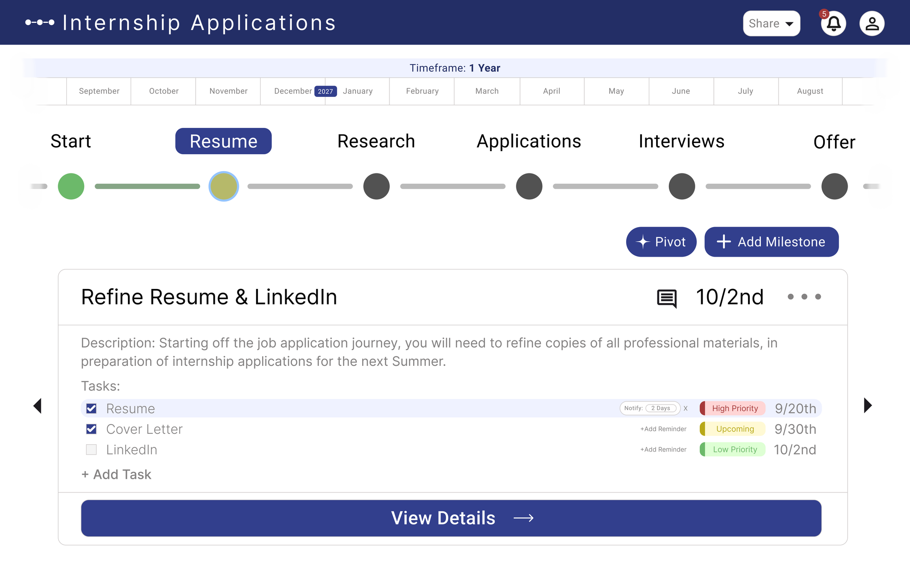
Task: Select the Resume milestone tab
Action: point(223,141)
